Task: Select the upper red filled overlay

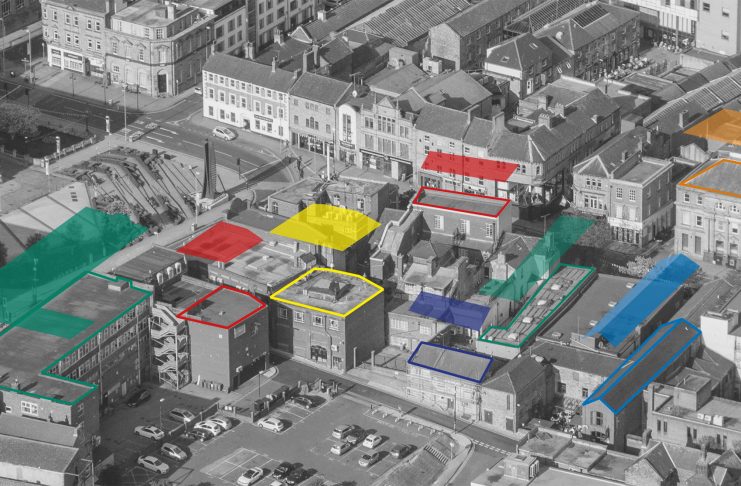Action: coord(469,165)
